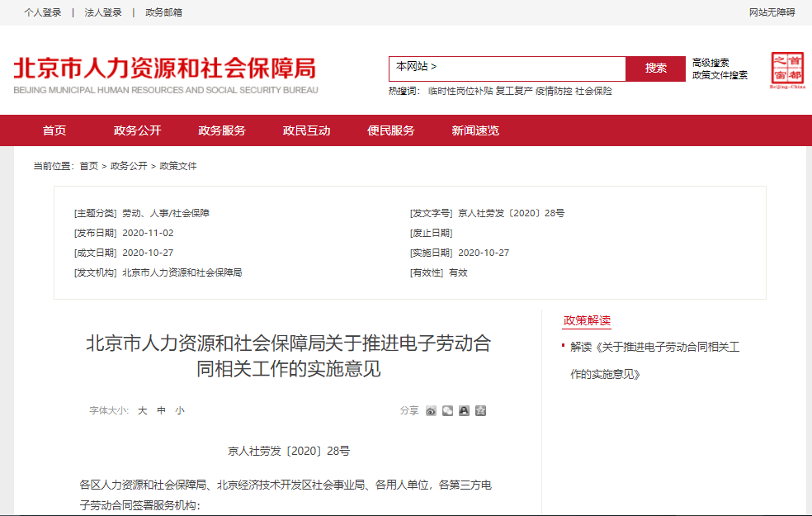Click 发文机构 value 北京市人力资源和社会保障局

[182, 272]
